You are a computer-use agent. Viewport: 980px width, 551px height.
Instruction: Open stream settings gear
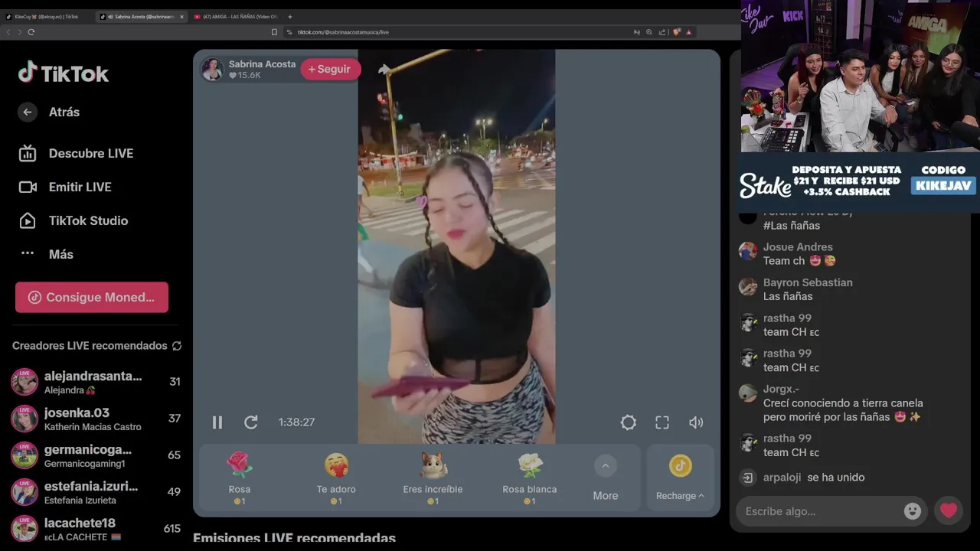[629, 422]
